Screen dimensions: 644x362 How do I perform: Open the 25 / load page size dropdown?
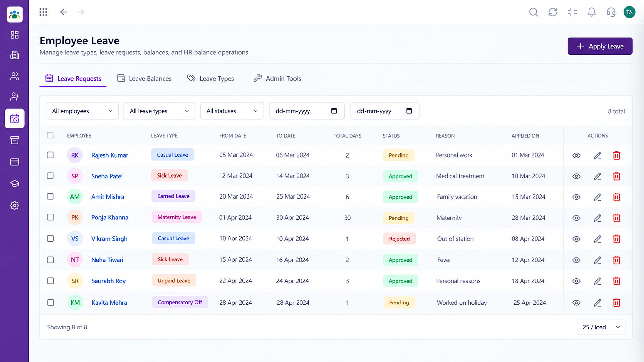pos(601,327)
